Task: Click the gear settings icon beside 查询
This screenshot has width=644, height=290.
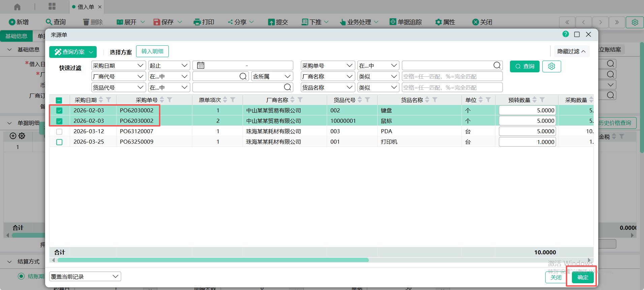Action: coord(551,67)
